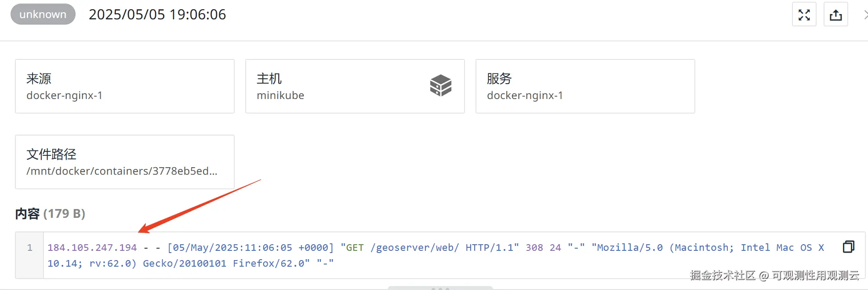868x290 pixels.
Task: Expand the log detail to fullscreen
Action: click(x=804, y=15)
